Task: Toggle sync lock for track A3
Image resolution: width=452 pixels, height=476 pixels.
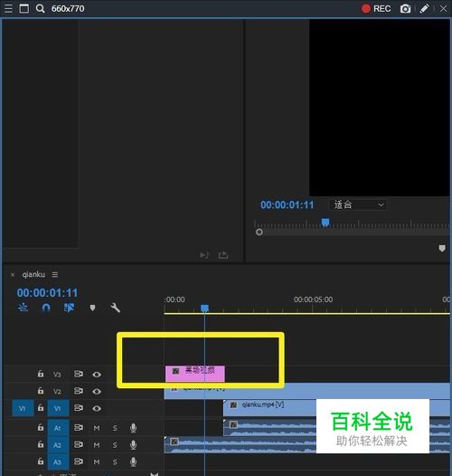Action: (79, 462)
